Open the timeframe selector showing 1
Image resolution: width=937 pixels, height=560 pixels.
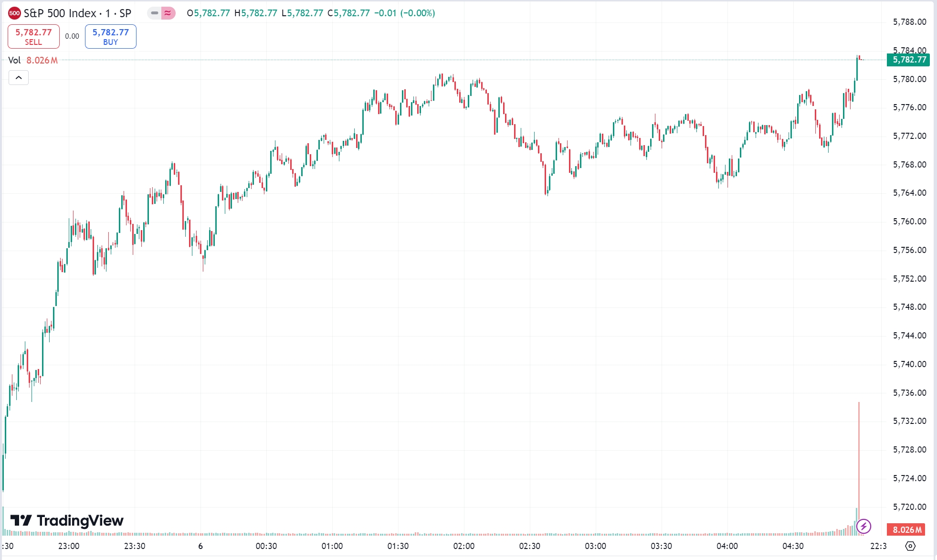click(108, 13)
